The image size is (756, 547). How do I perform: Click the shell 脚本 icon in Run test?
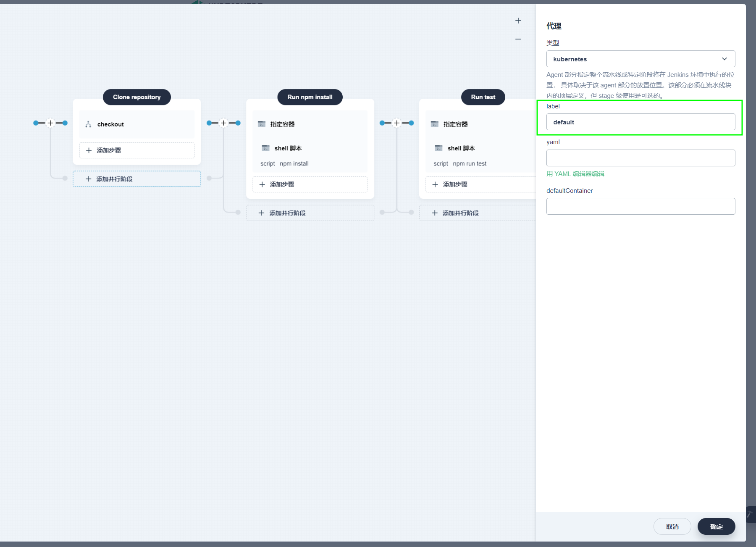tap(439, 148)
